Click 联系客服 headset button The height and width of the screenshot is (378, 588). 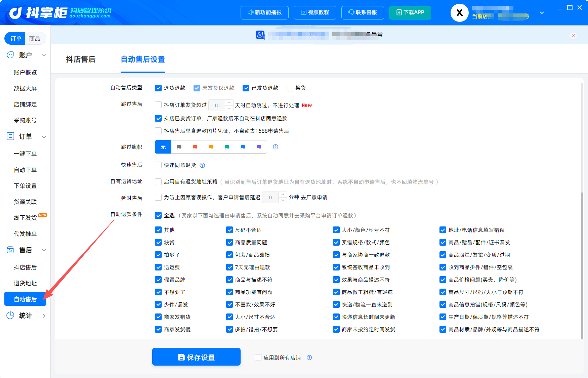click(x=363, y=12)
